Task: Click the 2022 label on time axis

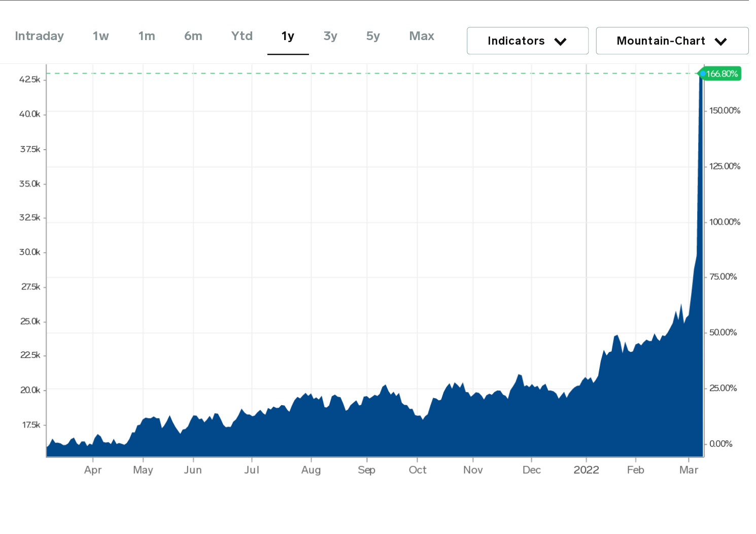Action: (586, 470)
